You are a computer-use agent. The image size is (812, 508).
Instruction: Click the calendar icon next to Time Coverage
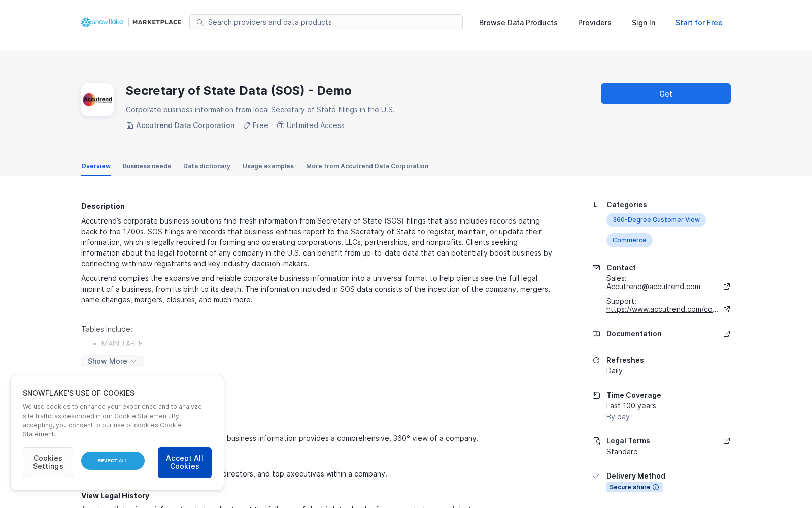pyautogui.click(x=596, y=395)
